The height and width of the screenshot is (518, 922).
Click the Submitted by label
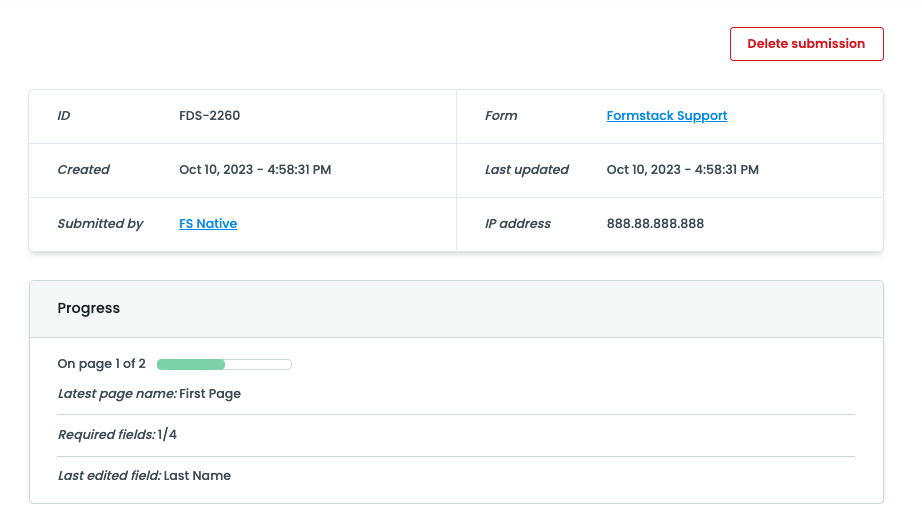pyautogui.click(x=101, y=224)
